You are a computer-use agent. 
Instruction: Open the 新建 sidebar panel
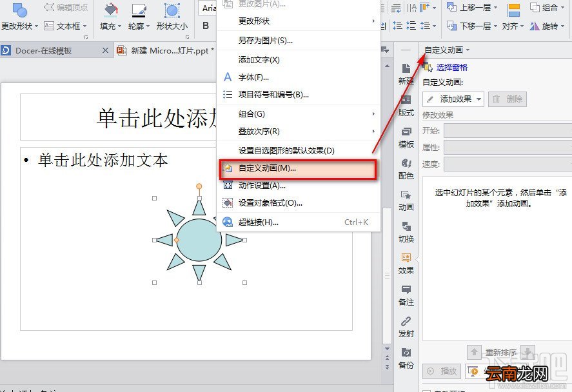(x=406, y=74)
